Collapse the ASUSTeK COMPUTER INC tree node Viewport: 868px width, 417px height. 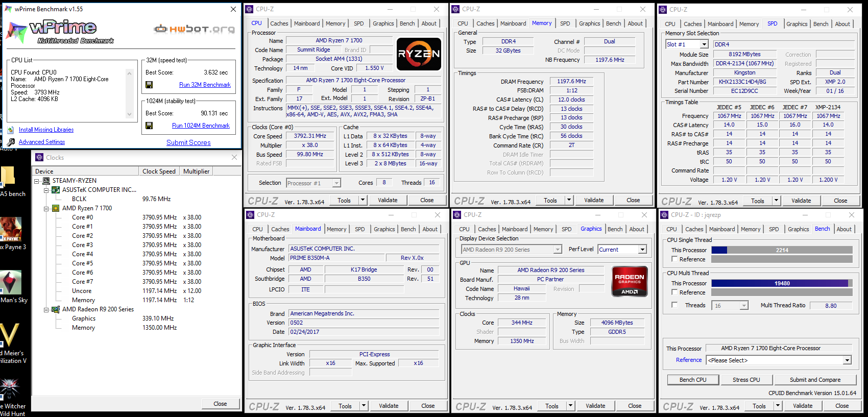click(x=46, y=190)
